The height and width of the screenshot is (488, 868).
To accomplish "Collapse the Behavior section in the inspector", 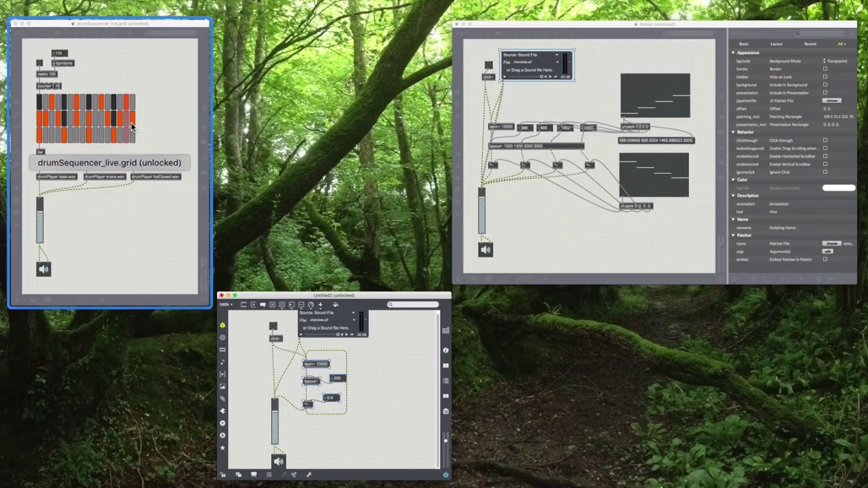I will click(x=733, y=132).
